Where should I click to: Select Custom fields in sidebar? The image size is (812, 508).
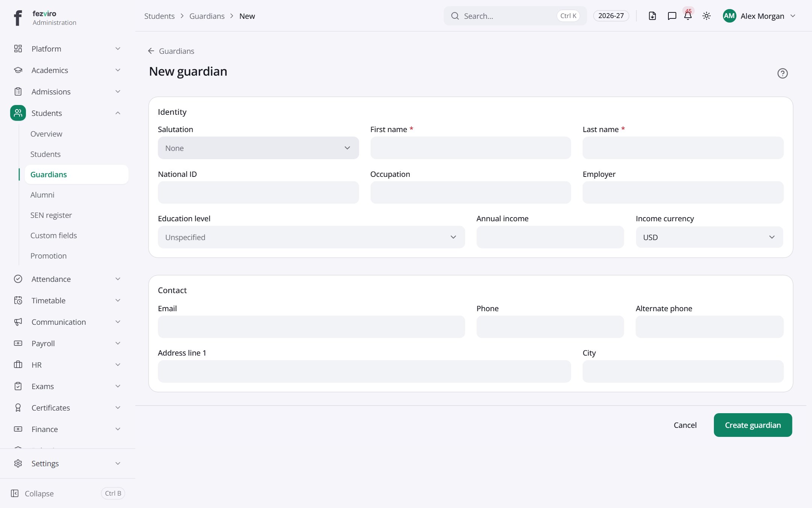coord(53,236)
